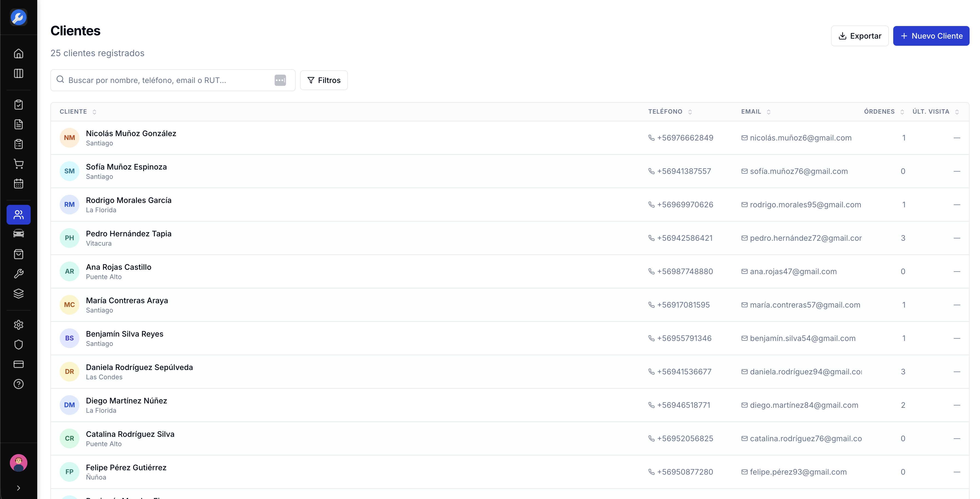
Task: Sort table by Últ. Visita column
Action: click(x=935, y=111)
